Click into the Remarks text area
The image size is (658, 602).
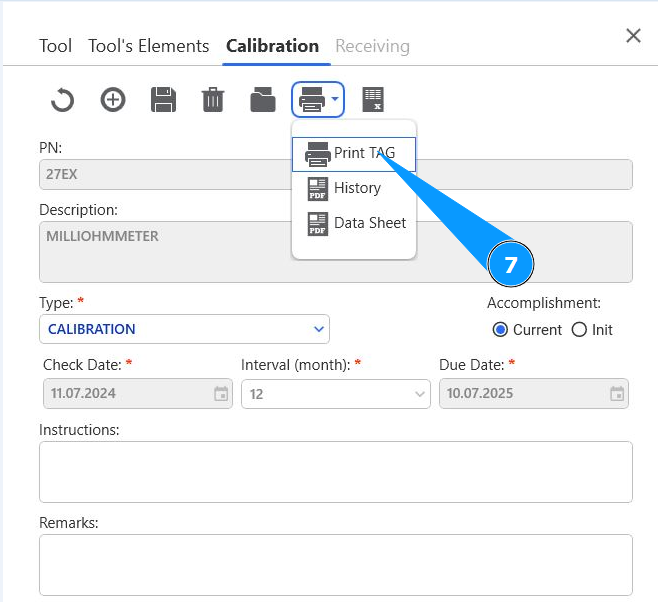[335, 564]
